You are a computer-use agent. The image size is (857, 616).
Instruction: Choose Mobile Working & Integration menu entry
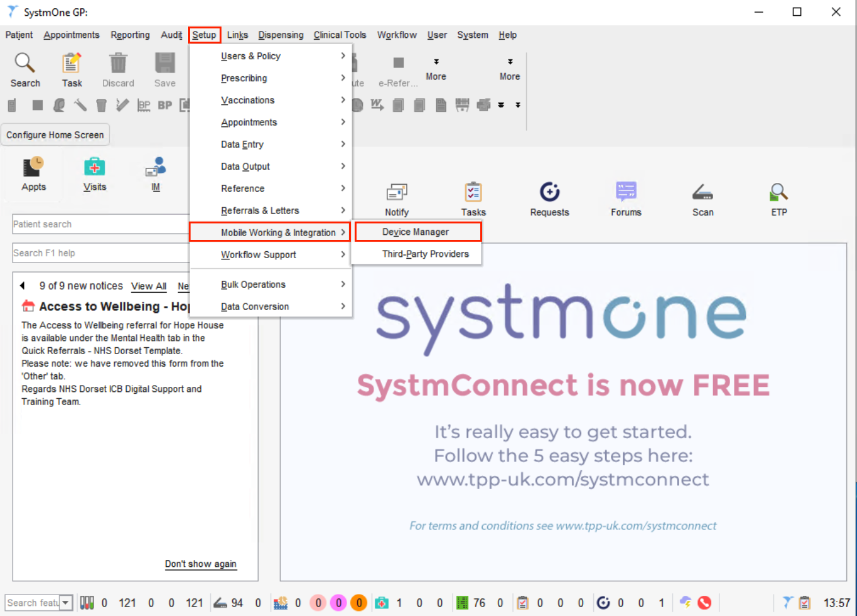[270, 233]
